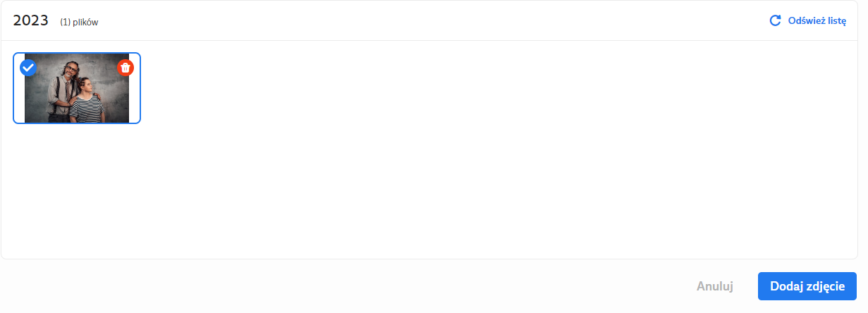Uncheck the selected image marker
The image size is (868, 313).
point(28,68)
